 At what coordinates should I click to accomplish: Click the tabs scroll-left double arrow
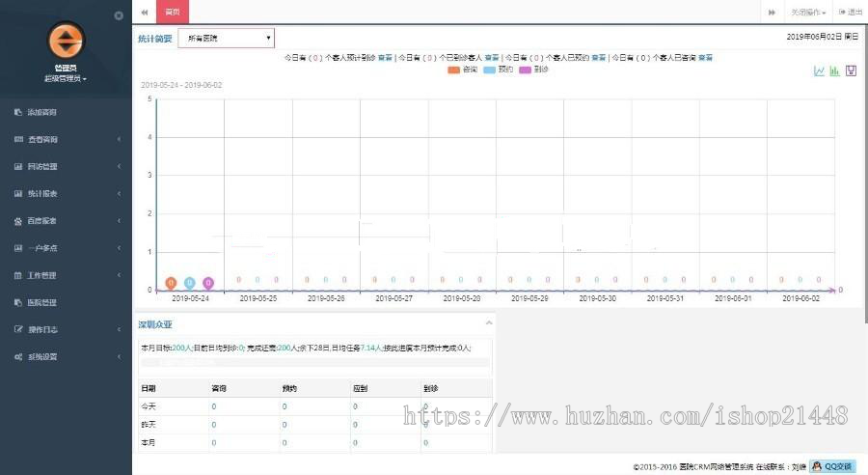145,13
